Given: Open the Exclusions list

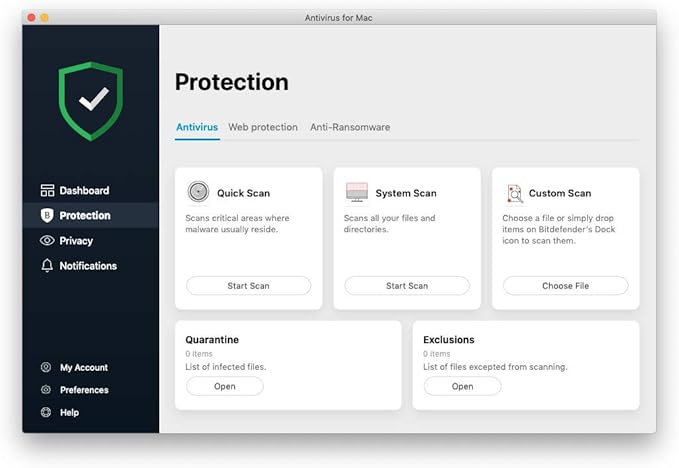Looking at the screenshot, I should (x=462, y=386).
